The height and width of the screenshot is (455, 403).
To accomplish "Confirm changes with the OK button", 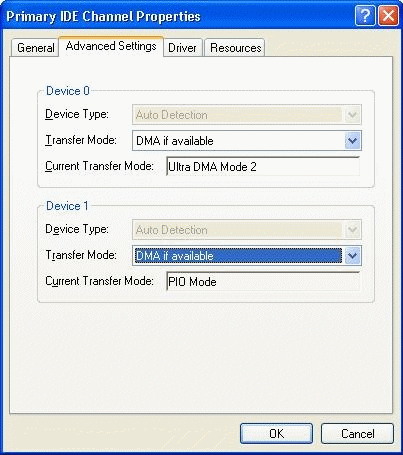I will pos(276,434).
